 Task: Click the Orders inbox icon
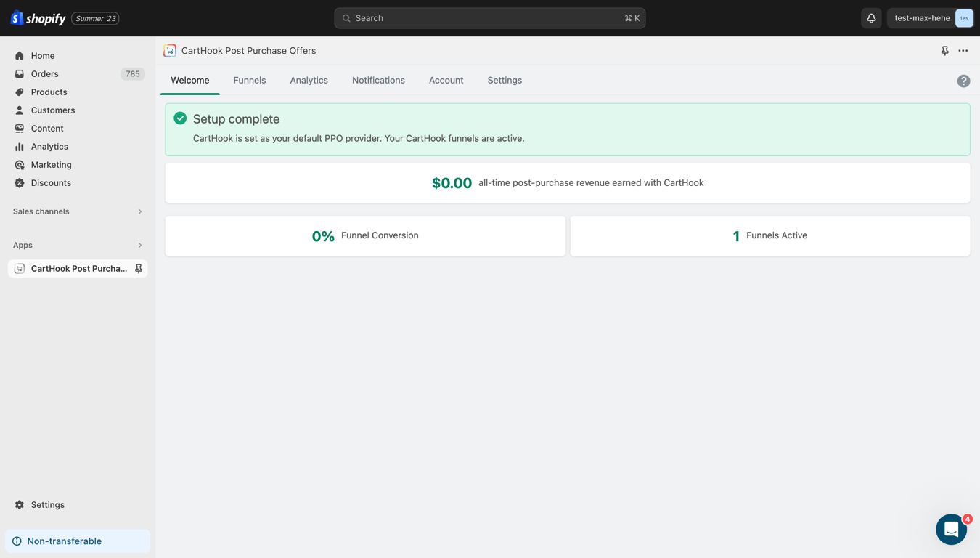(20, 74)
